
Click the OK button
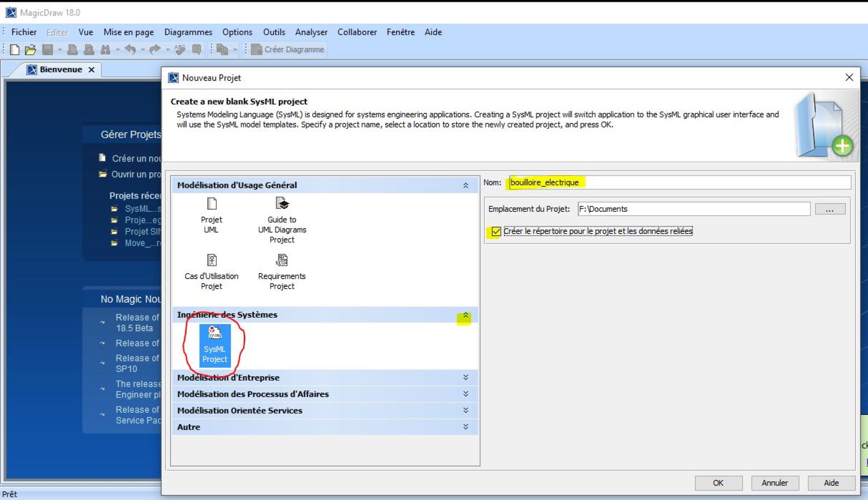[718, 483]
